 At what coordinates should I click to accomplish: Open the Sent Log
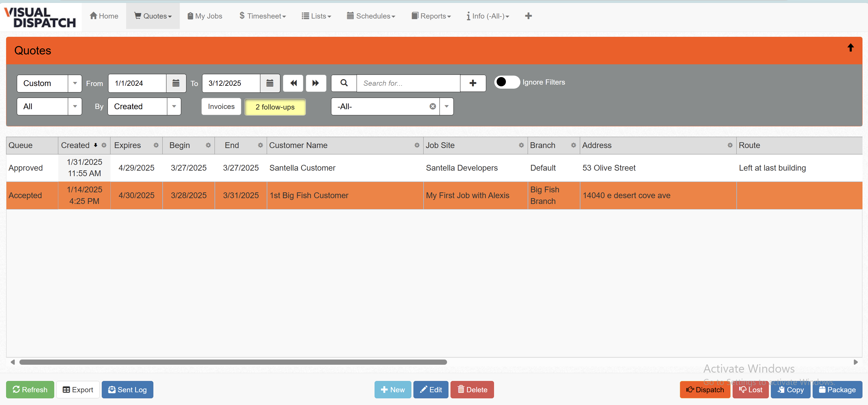click(127, 390)
